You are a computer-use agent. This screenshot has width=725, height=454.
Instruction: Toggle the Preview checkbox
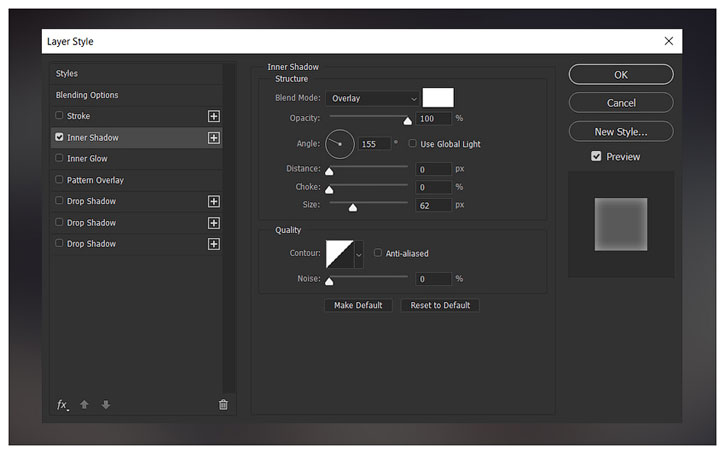tap(596, 156)
